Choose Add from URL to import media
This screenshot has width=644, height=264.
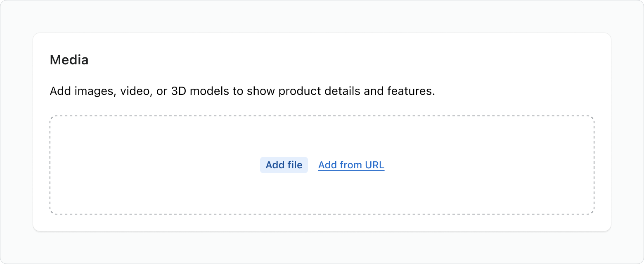tap(351, 165)
